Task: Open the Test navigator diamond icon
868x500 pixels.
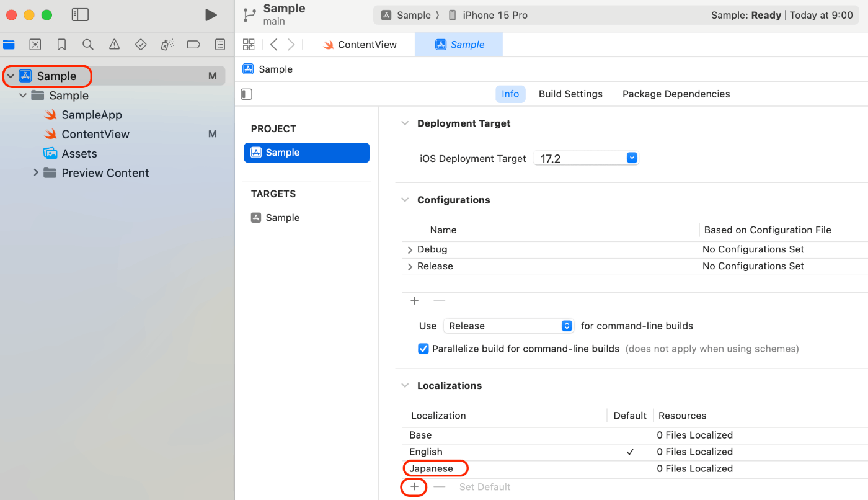Action: 141,45
